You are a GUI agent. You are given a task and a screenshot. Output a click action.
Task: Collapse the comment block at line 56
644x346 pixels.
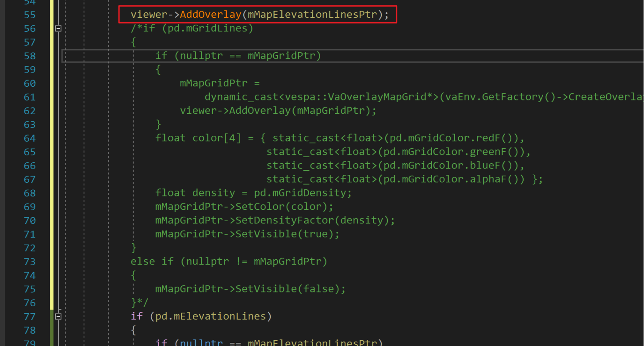click(57, 29)
